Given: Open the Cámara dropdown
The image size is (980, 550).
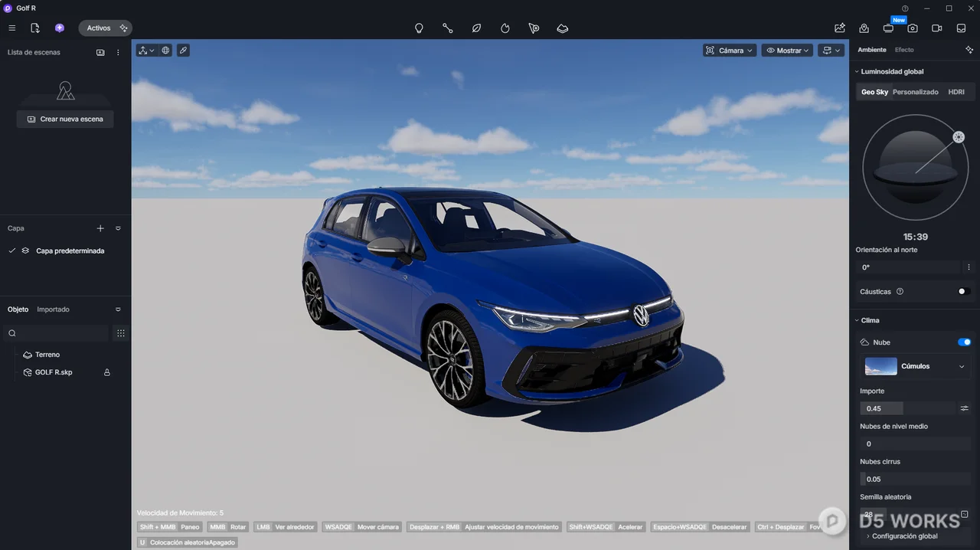Looking at the screenshot, I should pos(730,50).
